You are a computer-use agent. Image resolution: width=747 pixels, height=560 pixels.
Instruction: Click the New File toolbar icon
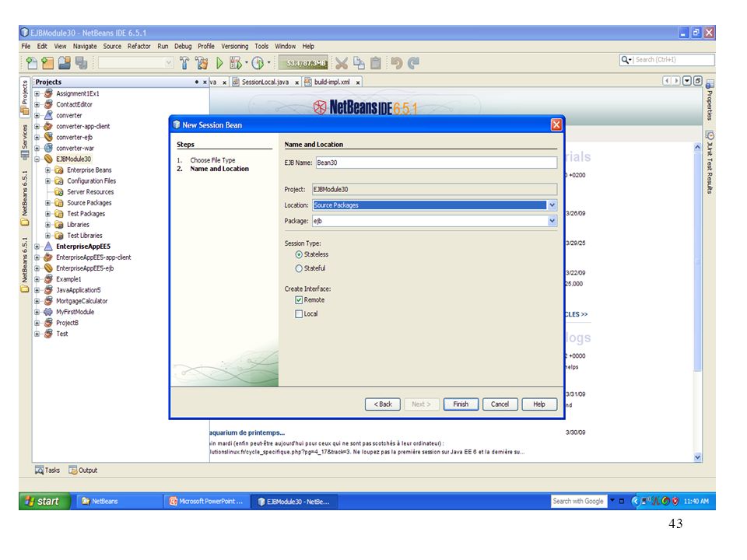(x=32, y=63)
